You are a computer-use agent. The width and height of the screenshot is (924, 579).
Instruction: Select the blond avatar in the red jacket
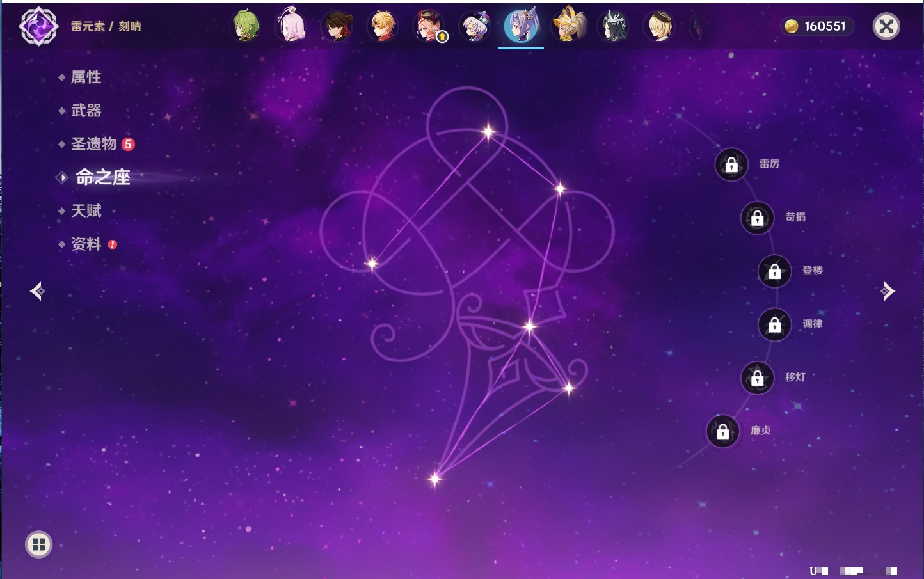383,26
